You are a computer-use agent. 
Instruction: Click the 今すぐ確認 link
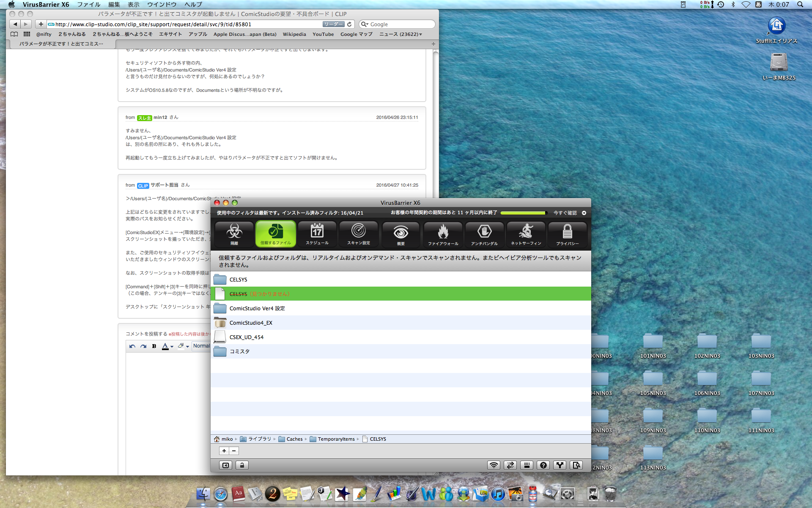[x=565, y=213]
